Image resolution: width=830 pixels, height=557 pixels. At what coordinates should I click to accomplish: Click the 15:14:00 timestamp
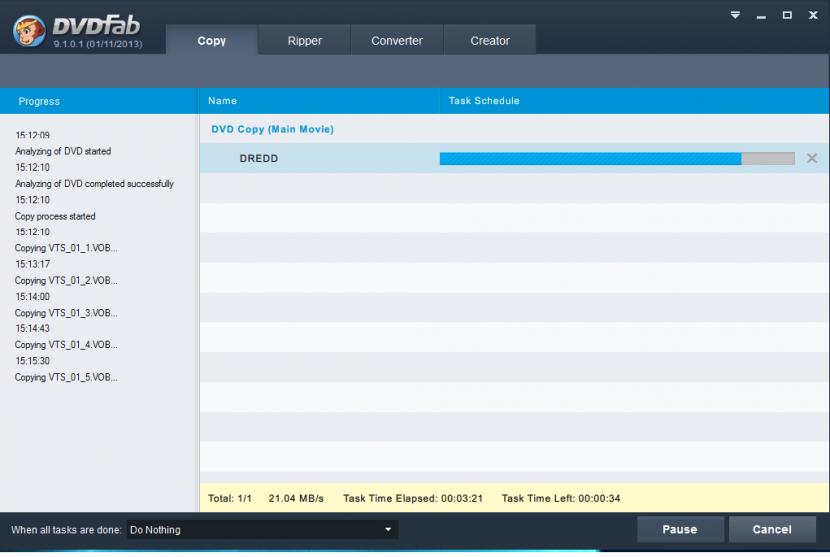[x=32, y=297]
